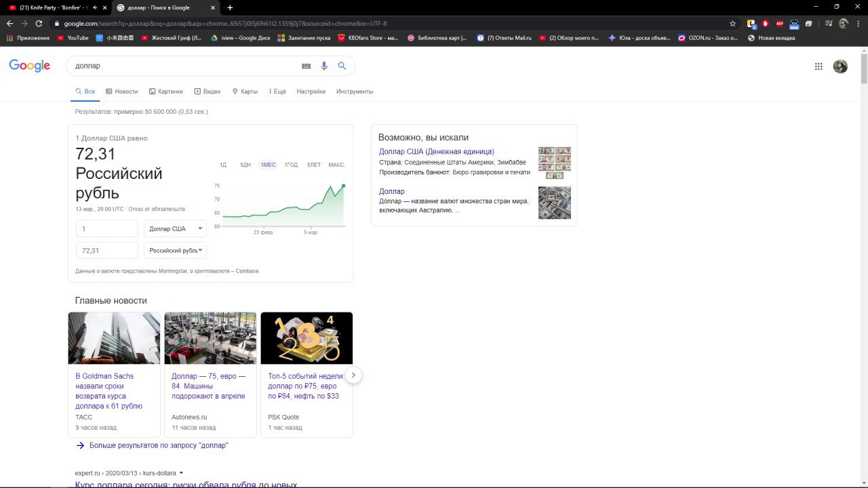This screenshot has height=488, width=868.
Task: Open the Ответы Mail.ru bookmark
Action: (x=504, y=38)
